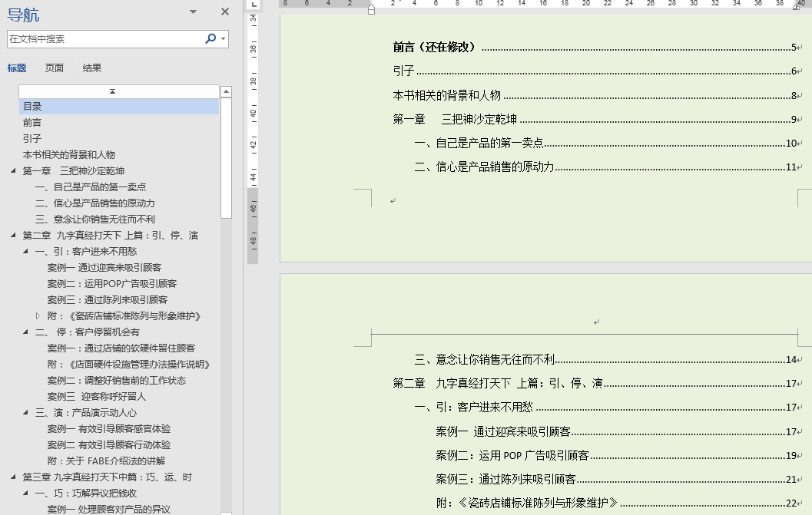Click the search magnifier icon in Navigation pane

point(210,38)
